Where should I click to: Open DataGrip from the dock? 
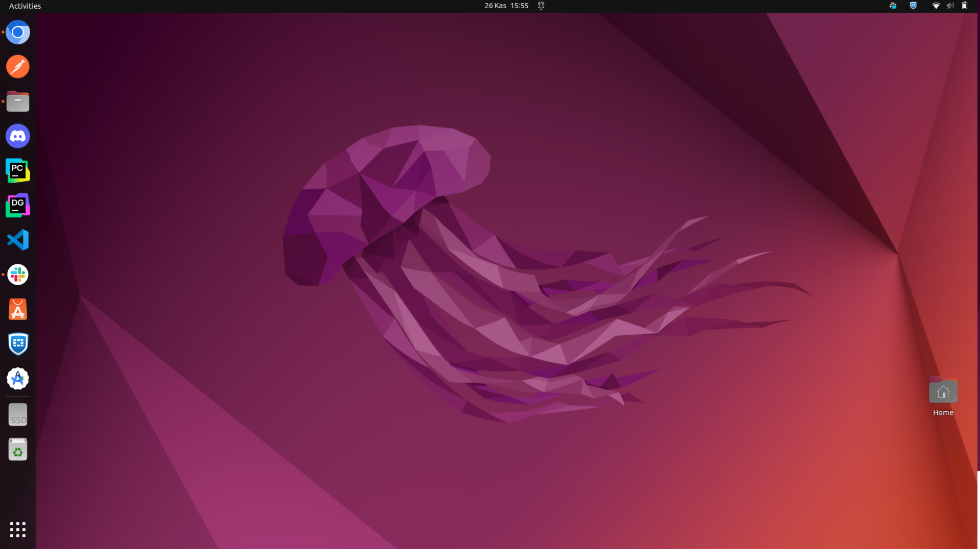[18, 205]
